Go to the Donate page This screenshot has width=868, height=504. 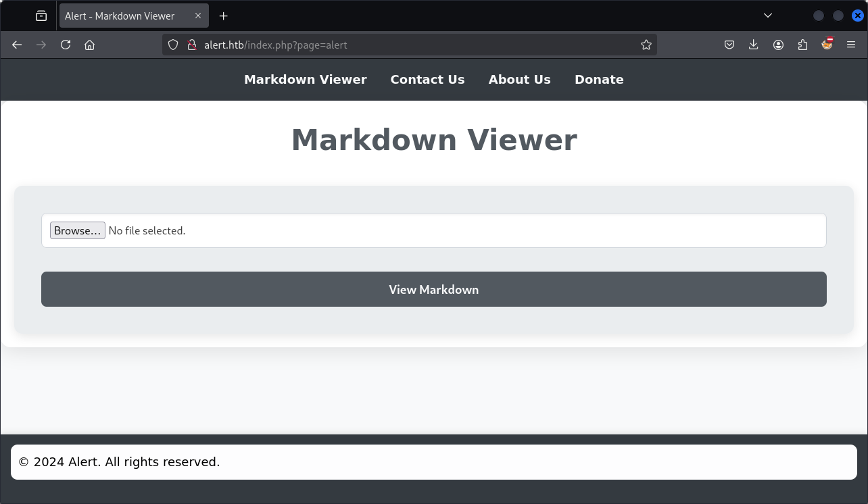599,80
